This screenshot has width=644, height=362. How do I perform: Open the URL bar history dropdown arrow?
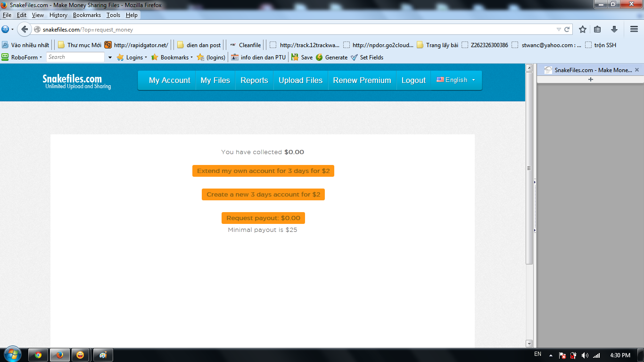tap(559, 29)
